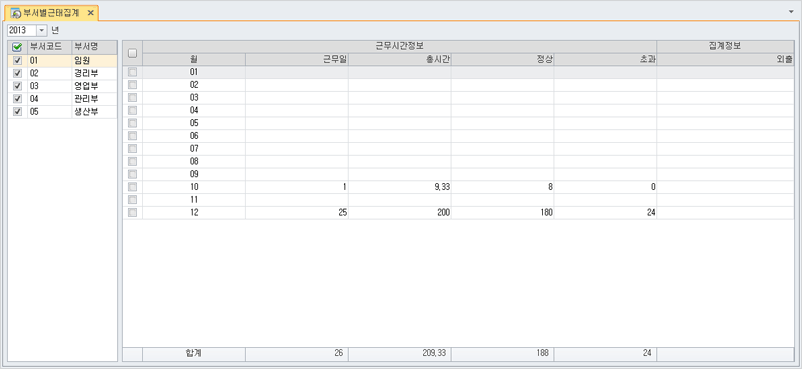Click the 부서별근태집계 tab icon

tap(16, 13)
